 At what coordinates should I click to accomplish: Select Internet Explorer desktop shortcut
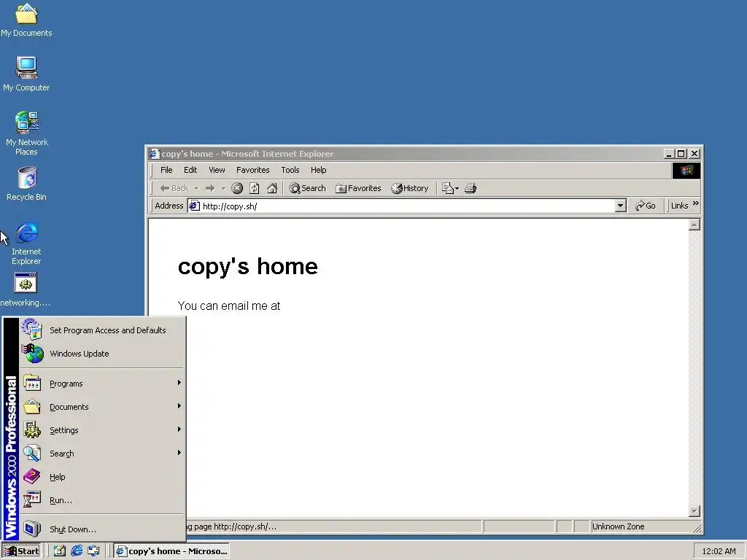tap(27, 243)
